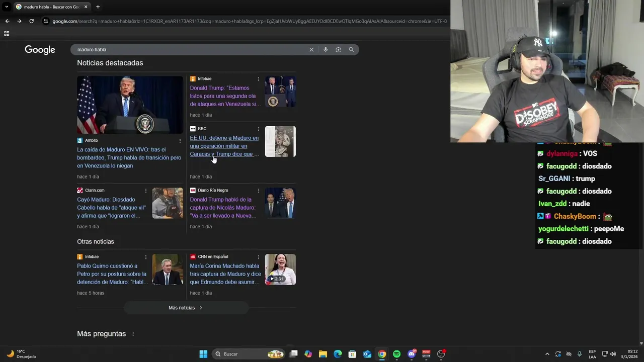
Task: Open Clarín article 'Cayó Maduro: Diosdado Cabello'
Action: coord(112,208)
